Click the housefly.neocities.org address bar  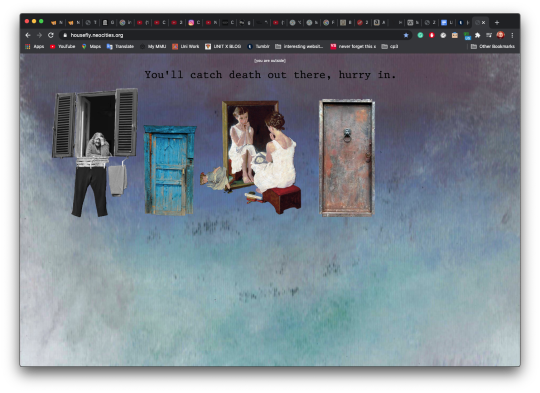click(x=236, y=35)
